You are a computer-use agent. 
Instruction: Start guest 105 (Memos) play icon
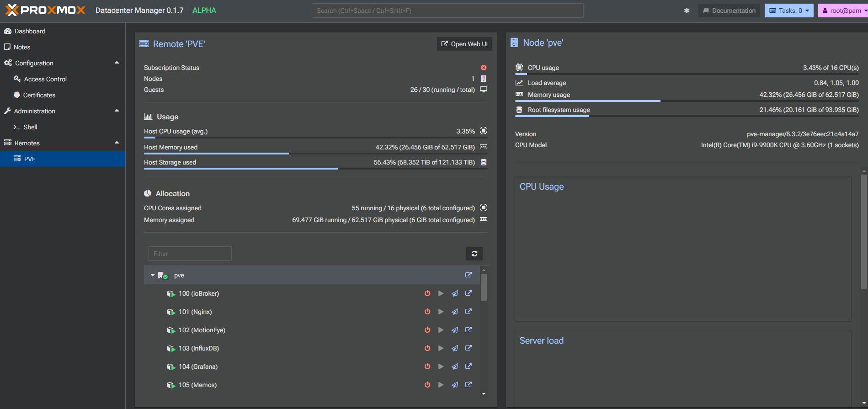tap(441, 385)
